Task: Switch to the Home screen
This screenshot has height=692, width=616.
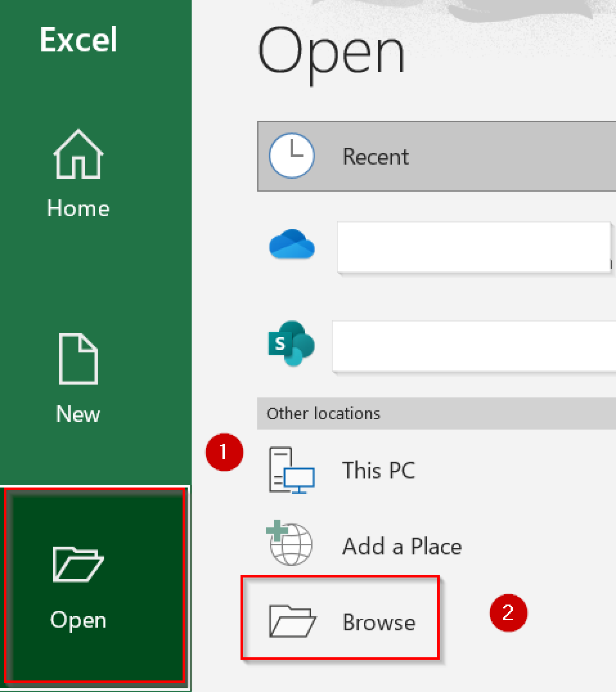Action: coord(78,208)
